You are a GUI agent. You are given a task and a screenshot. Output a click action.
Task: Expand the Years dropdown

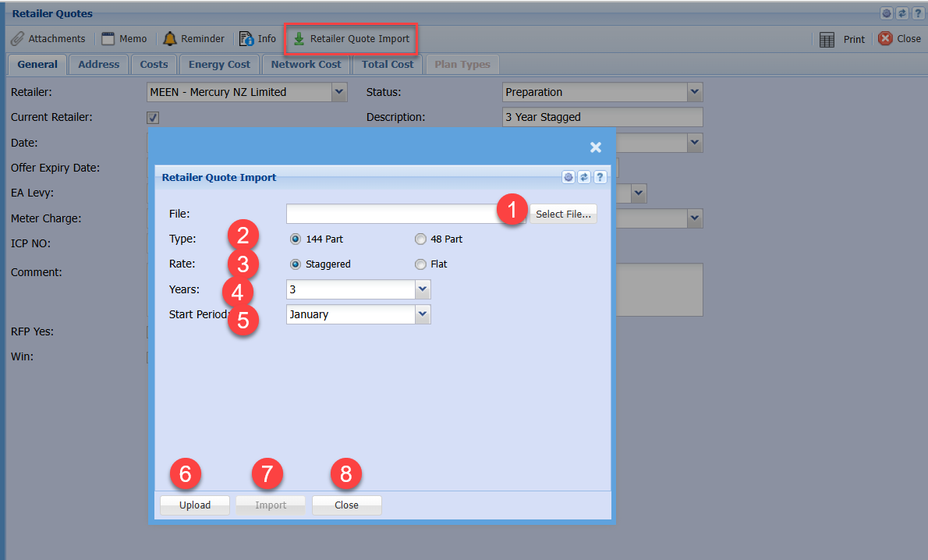(423, 290)
